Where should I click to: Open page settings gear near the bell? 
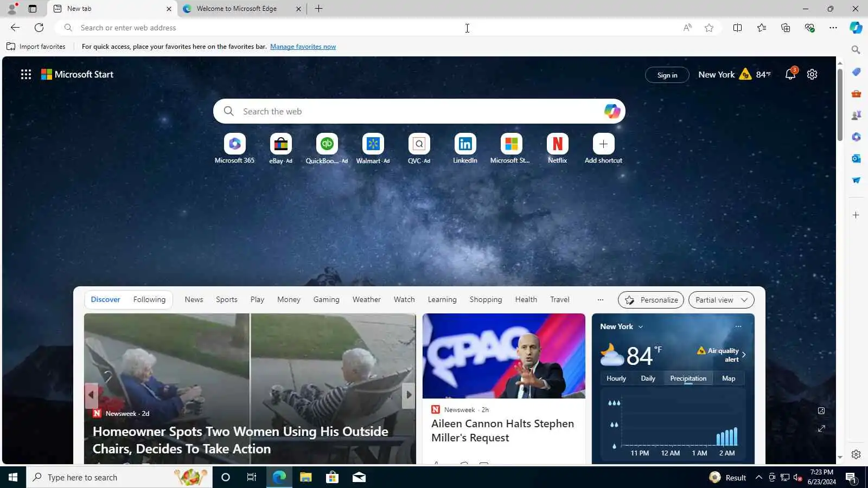pyautogui.click(x=812, y=74)
